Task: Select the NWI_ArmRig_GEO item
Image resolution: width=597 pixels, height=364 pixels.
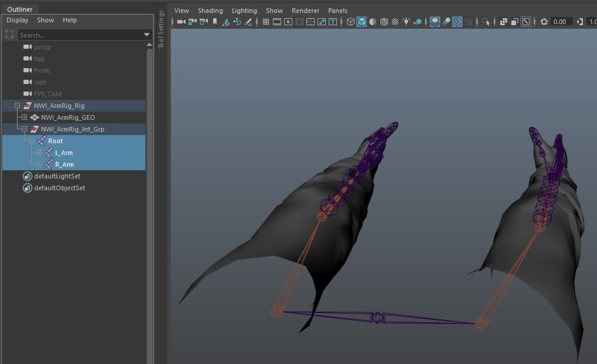Action: (x=68, y=117)
